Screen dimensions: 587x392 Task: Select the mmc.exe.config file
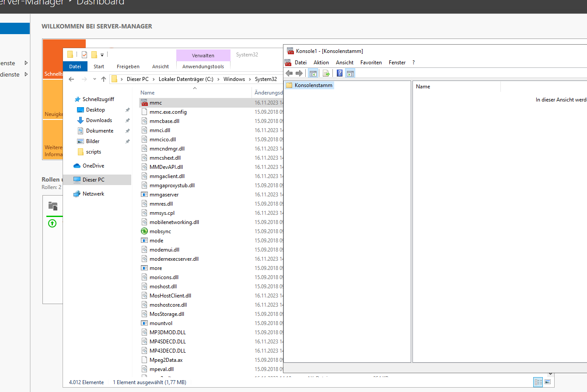[168, 112]
